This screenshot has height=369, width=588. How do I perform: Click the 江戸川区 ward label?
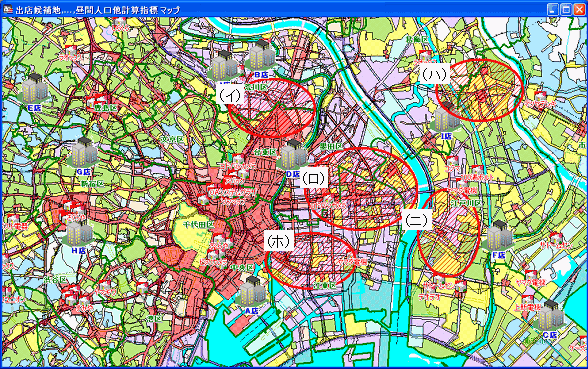[466, 203]
